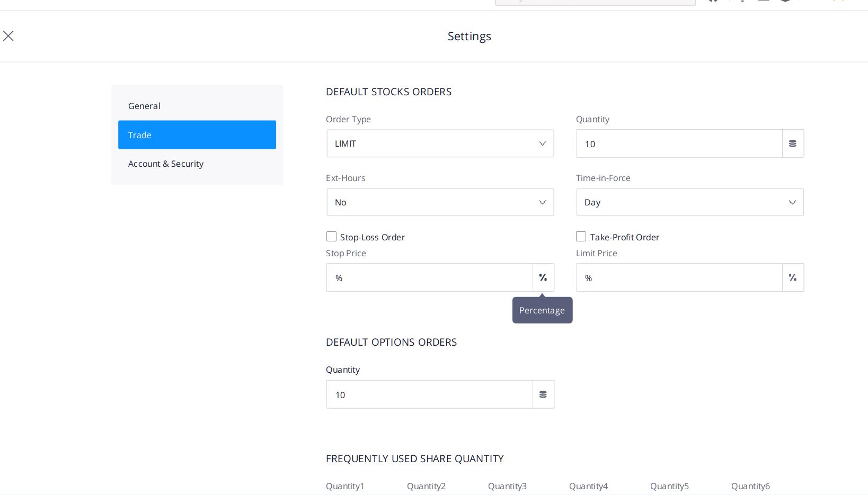Click into the Limit Price input field

[x=679, y=277]
